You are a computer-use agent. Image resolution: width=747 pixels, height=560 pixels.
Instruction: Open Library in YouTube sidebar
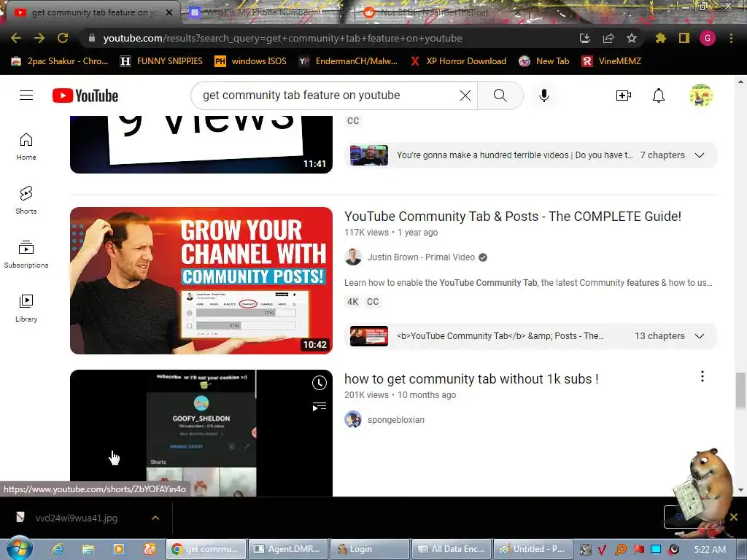click(x=26, y=308)
